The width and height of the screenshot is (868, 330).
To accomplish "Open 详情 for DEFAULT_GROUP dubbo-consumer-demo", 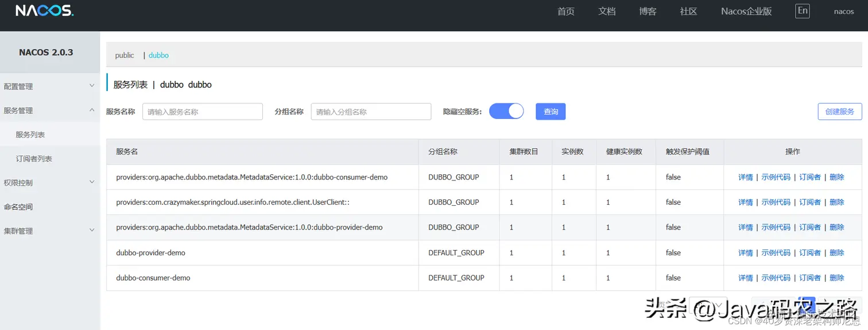I will (x=746, y=278).
